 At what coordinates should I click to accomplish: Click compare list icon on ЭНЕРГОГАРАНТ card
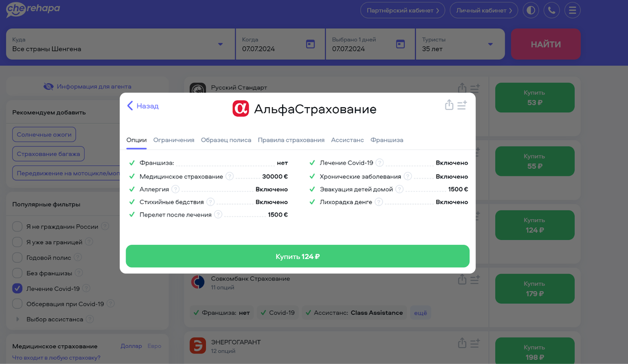[475, 344]
